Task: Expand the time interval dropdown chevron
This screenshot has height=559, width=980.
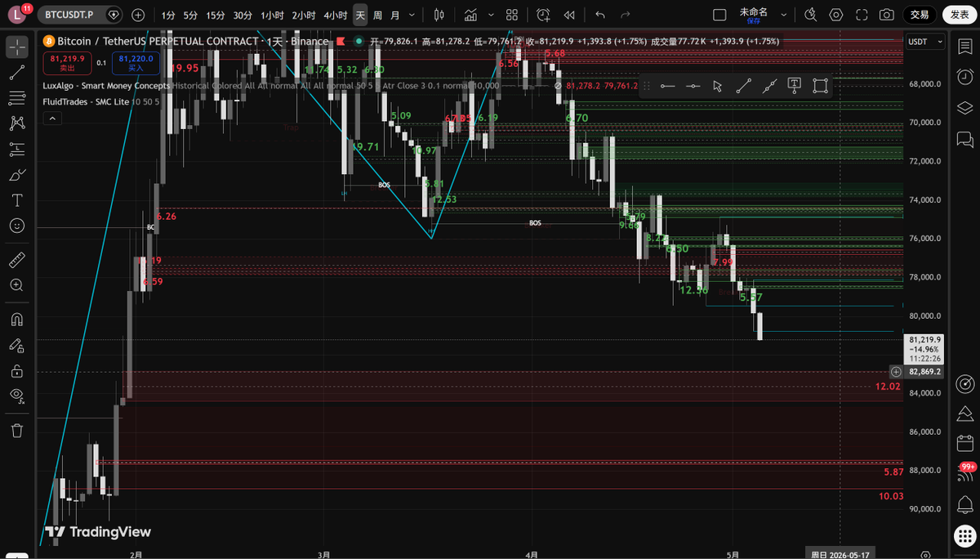Action: tap(411, 15)
